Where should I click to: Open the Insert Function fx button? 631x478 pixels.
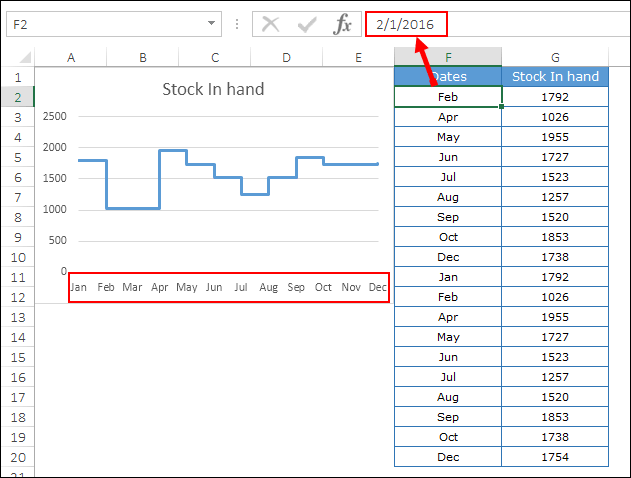(x=342, y=24)
